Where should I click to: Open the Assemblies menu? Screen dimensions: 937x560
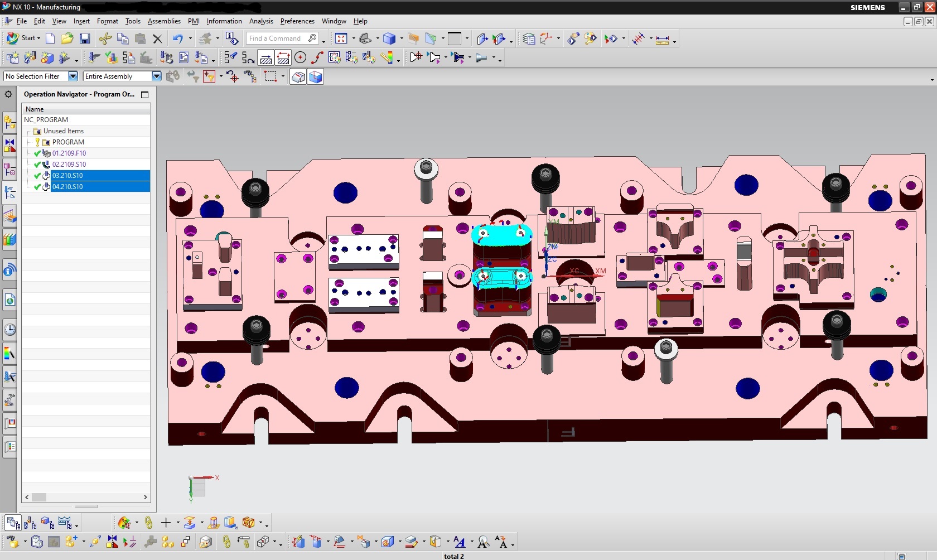tap(164, 21)
